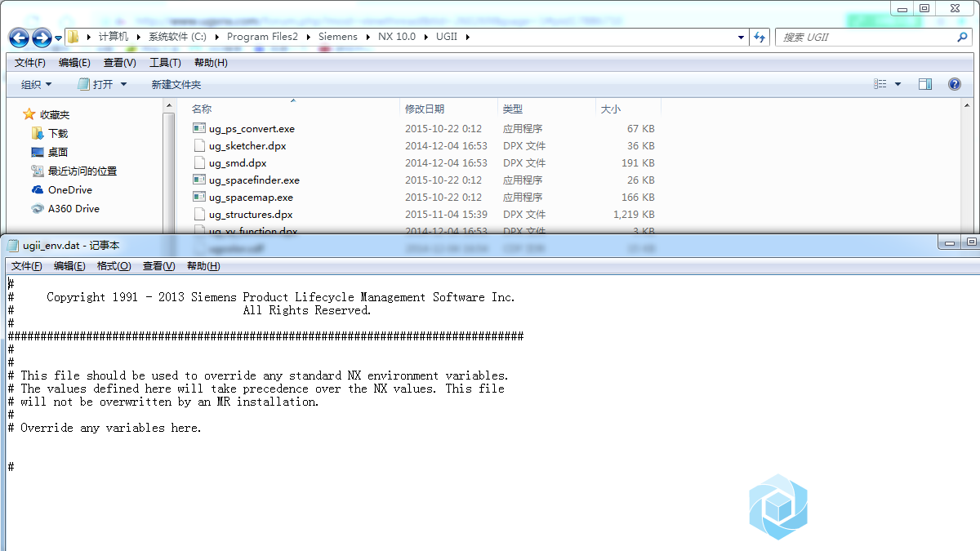Click the search magnifier icon in UGII search box
Viewport: 980px width, 551px height.
pyautogui.click(x=962, y=37)
